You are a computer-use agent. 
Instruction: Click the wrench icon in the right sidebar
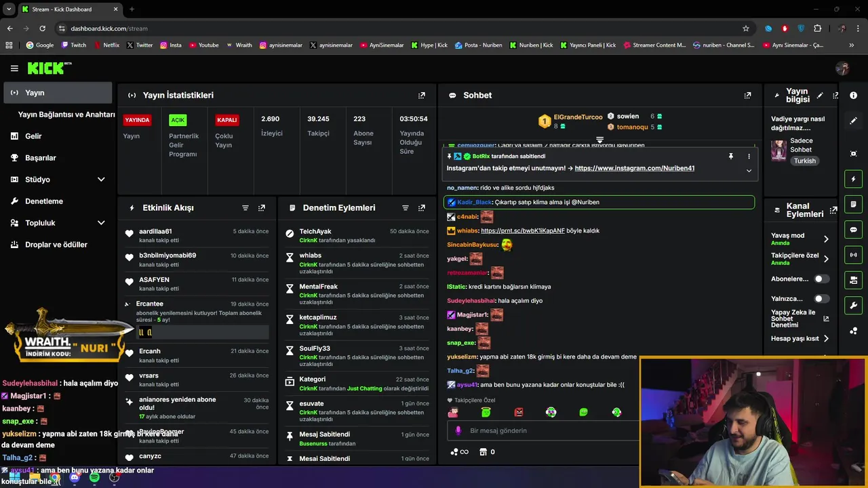pyautogui.click(x=854, y=305)
